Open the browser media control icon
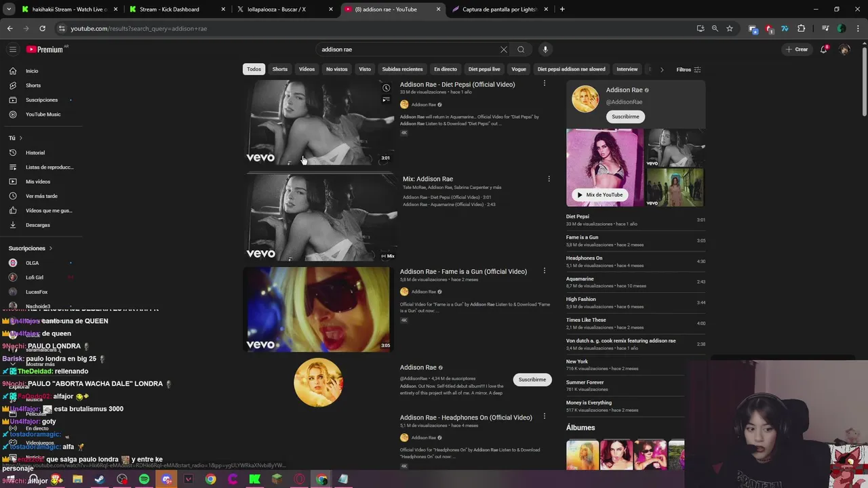Screen dimensions: 868x488 coord(825,28)
